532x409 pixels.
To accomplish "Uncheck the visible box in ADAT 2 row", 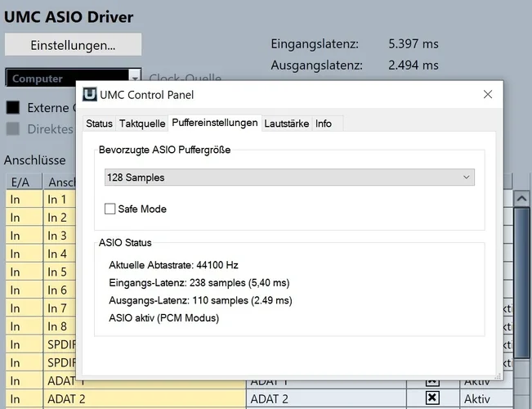I will 432,398.
